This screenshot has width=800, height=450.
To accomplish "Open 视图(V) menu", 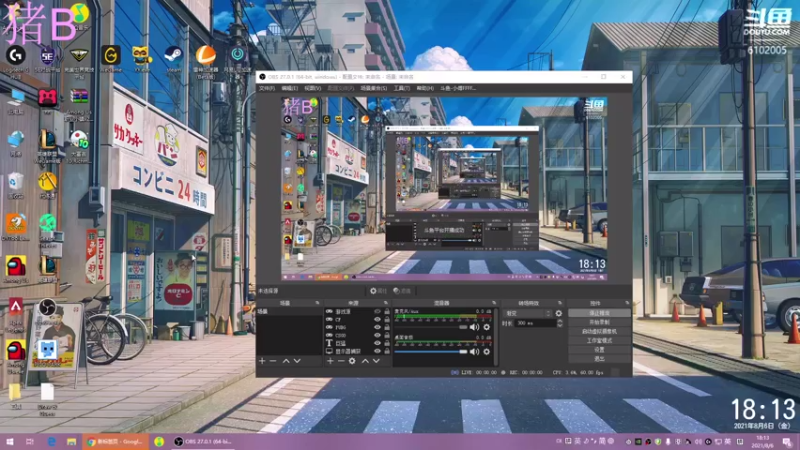I will click(313, 88).
